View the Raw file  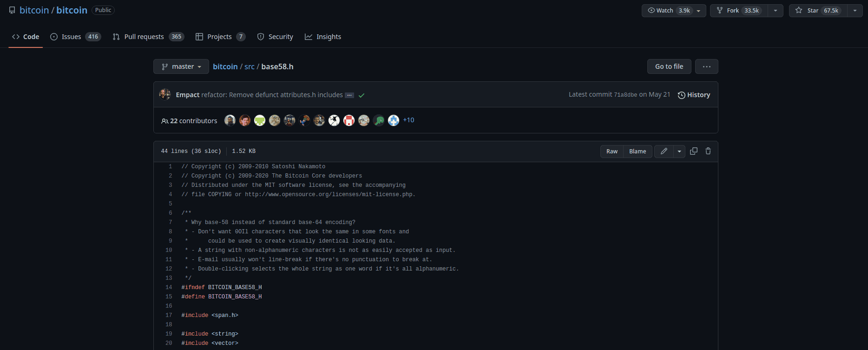point(612,152)
